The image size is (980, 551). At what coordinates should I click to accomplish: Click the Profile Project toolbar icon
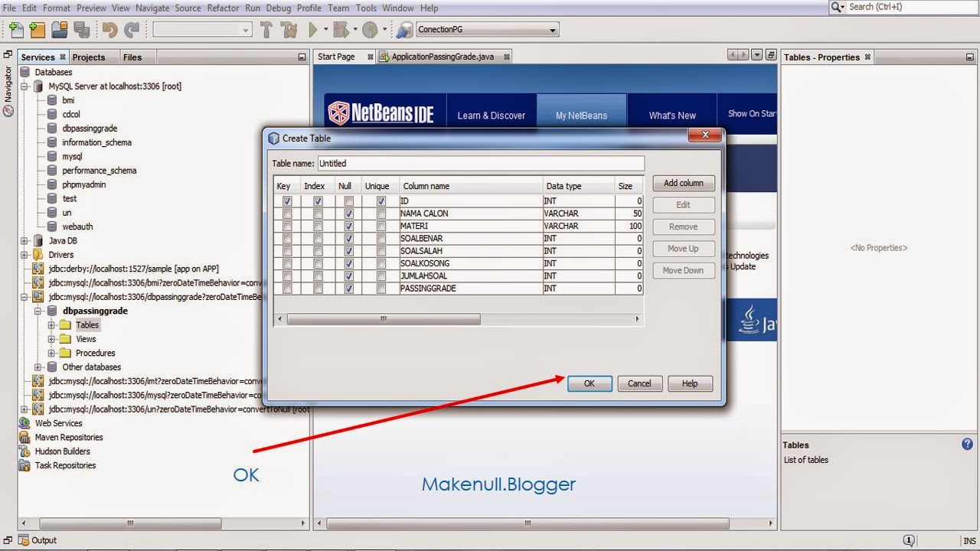click(370, 30)
